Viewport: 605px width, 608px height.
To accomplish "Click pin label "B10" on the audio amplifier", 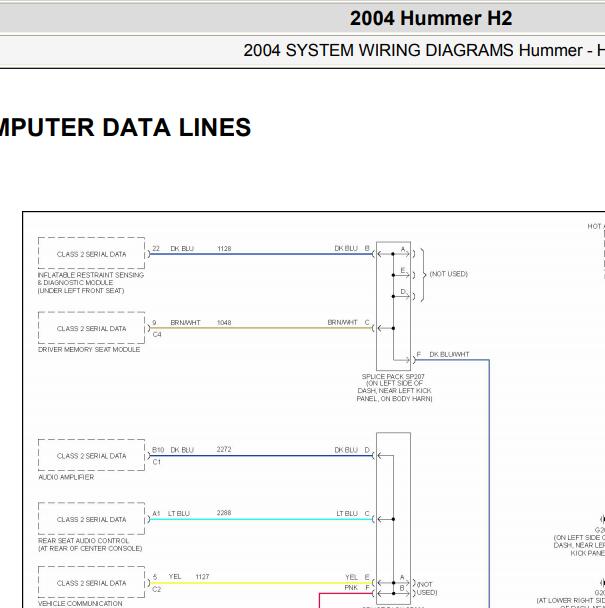I will pos(158,450).
